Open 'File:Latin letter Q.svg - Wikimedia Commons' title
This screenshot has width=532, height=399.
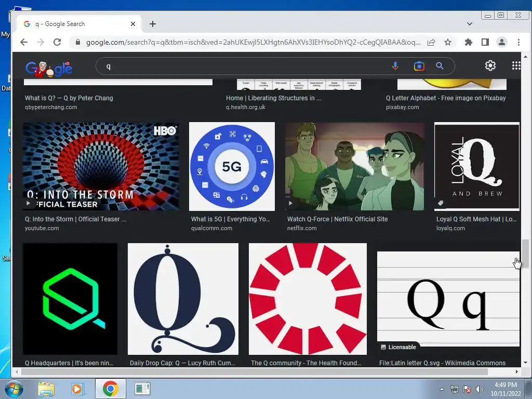coord(443,363)
